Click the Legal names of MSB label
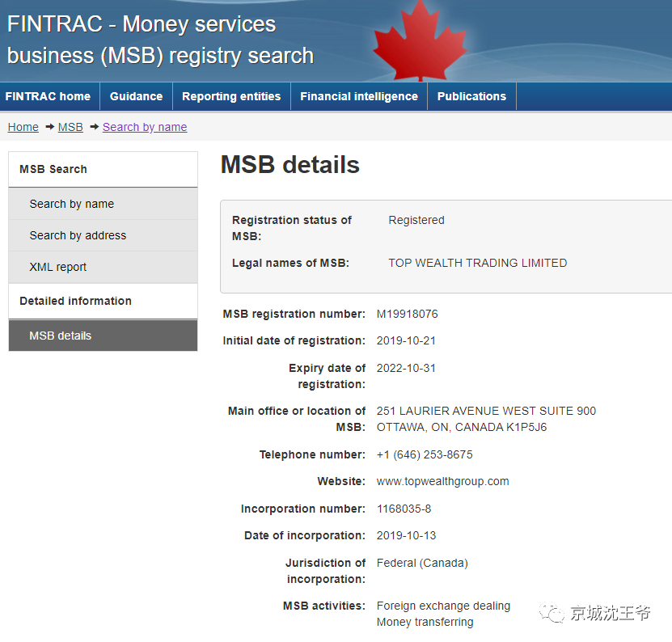672x642 pixels. (x=290, y=263)
